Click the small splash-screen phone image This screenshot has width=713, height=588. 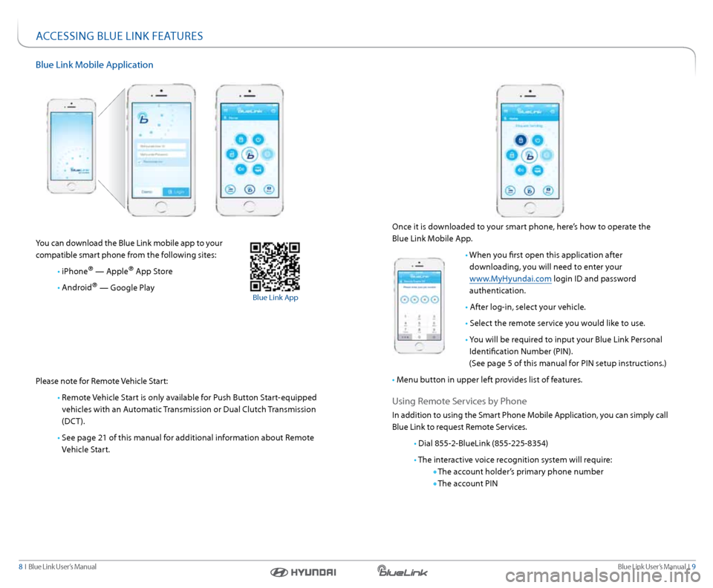[x=71, y=146]
